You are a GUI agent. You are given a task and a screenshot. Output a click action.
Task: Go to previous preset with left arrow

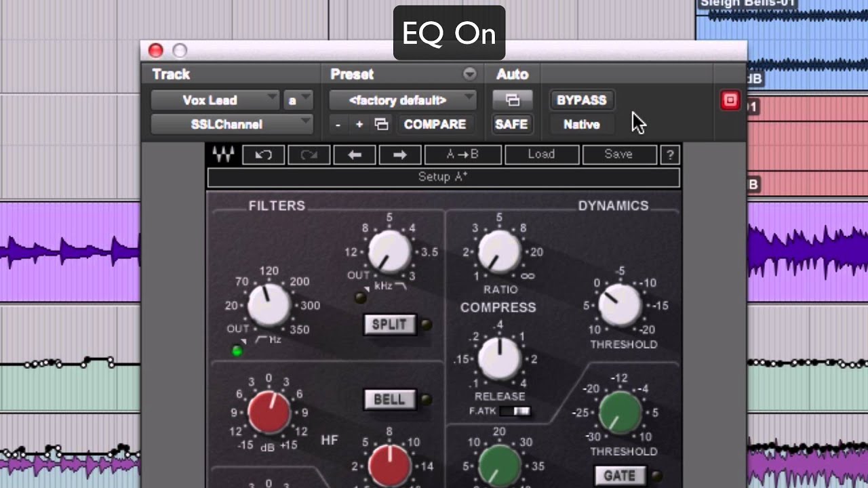click(355, 155)
